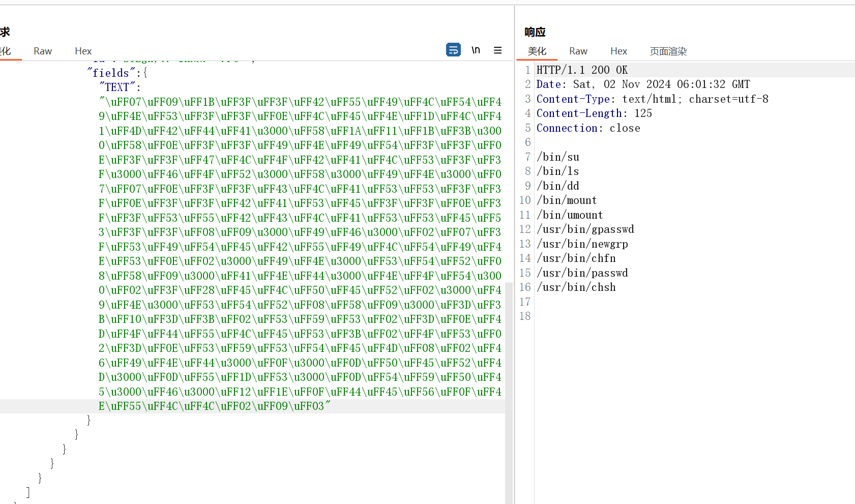Click the /usr/bin/chsh response line

(x=576, y=287)
